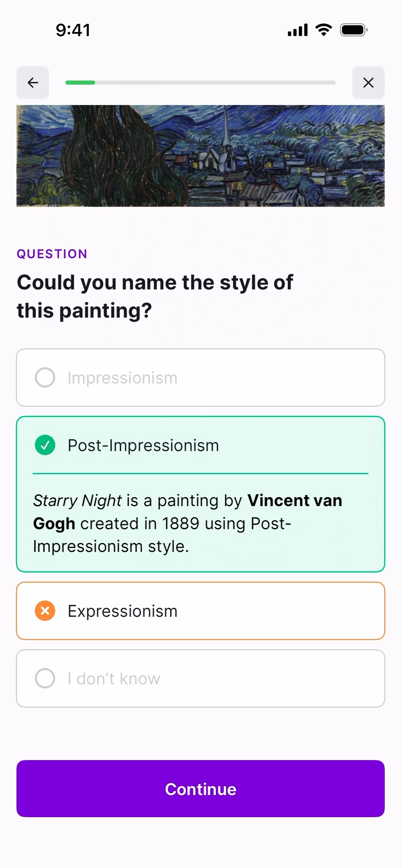Tap the green checkmark icon
This screenshot has height=868, width=401.
tap(45, 445)
